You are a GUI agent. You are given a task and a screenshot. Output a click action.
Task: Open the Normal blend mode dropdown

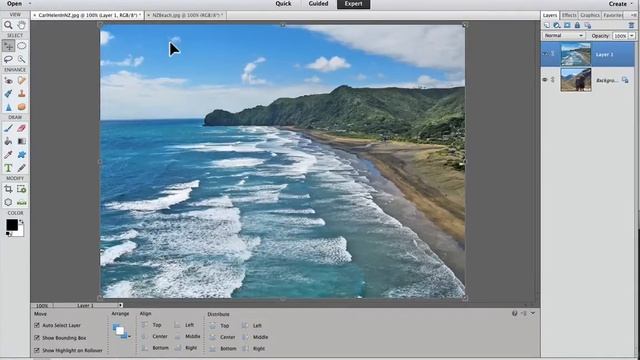click(564, 36)
